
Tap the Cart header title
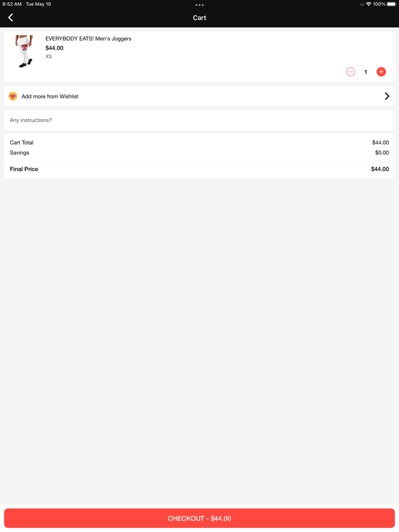pyautogui.click(x=199, y=18)
